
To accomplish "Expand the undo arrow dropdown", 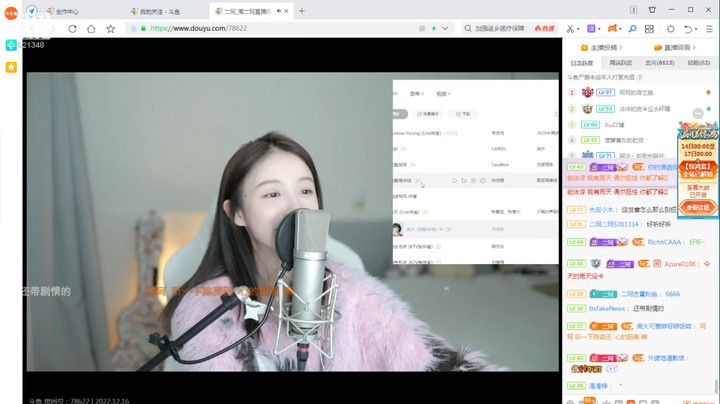I will 696,29.
